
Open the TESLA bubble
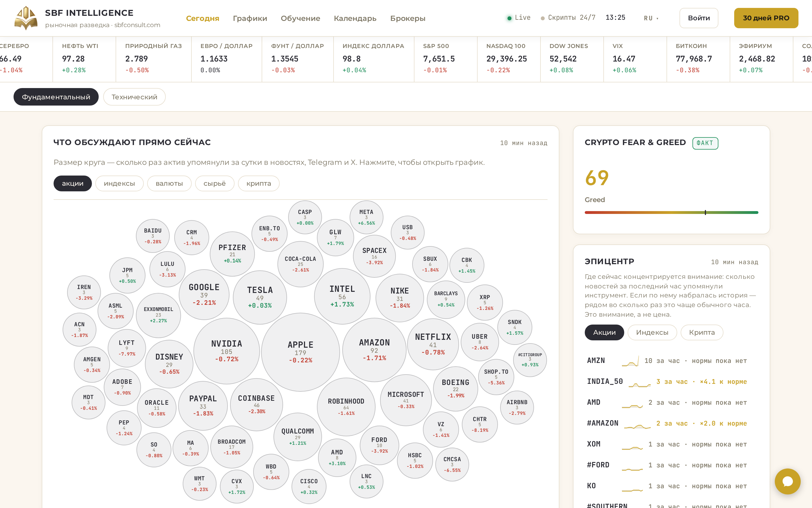click(260, 297)
